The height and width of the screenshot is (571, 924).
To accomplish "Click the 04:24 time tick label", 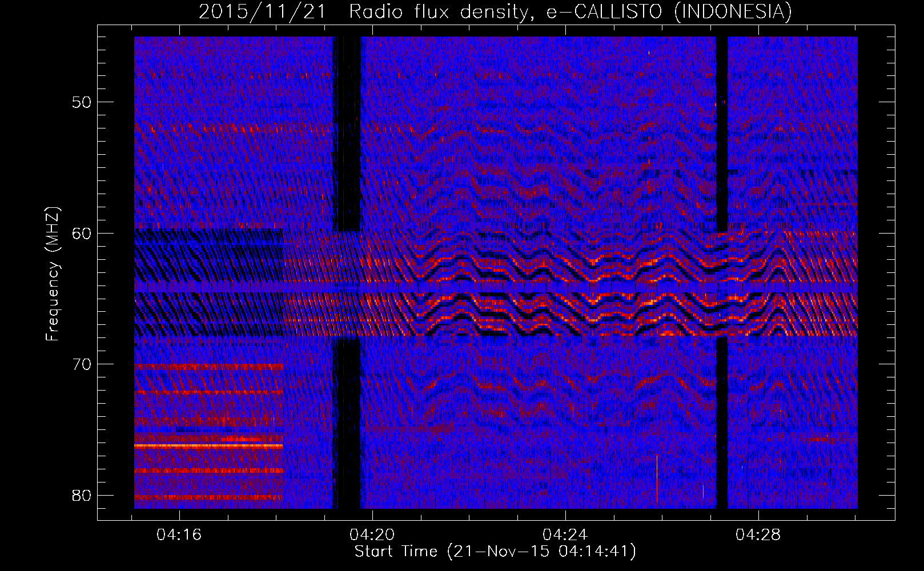I will coord(565,535).
